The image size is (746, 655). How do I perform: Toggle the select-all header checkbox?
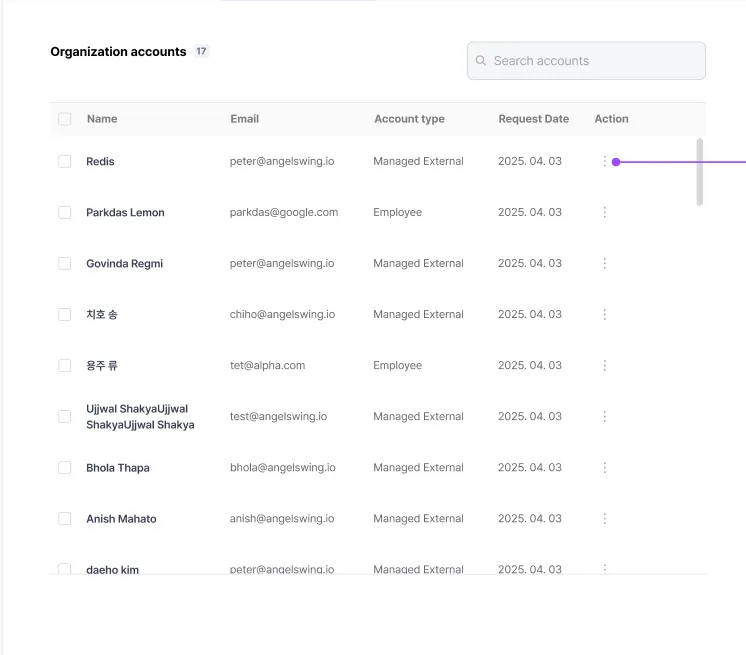click(x=65, y=119)
